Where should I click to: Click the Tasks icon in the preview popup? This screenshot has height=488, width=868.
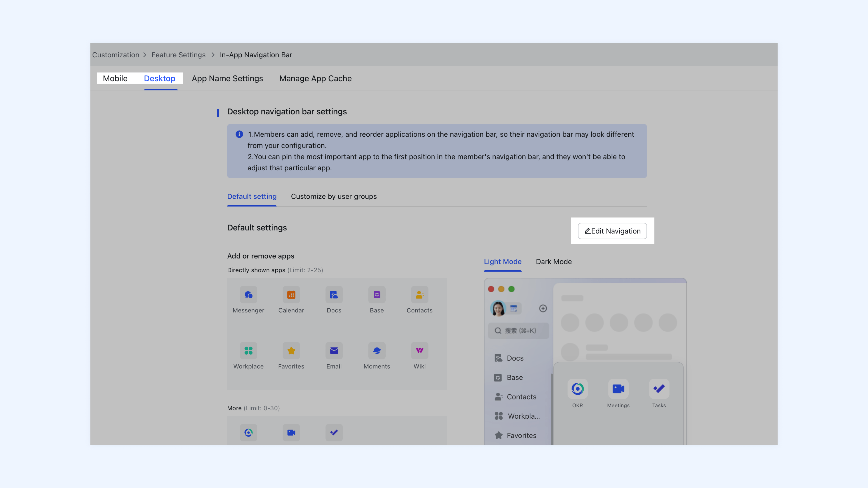click(x=659, y=389)
